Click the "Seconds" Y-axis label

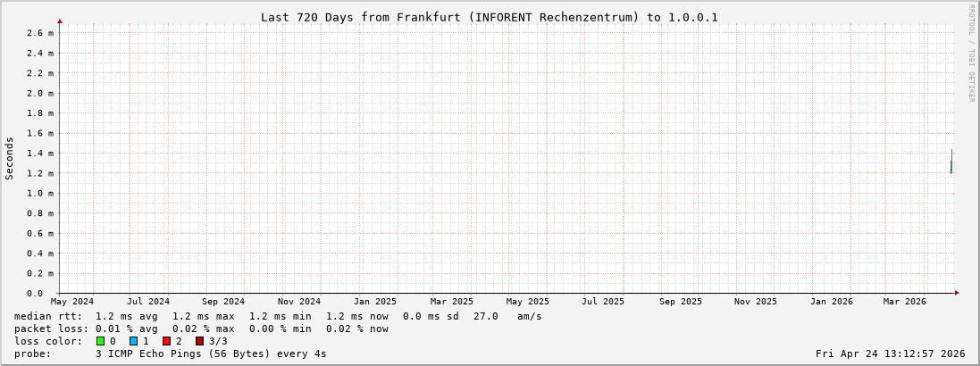tap(10, 158)
